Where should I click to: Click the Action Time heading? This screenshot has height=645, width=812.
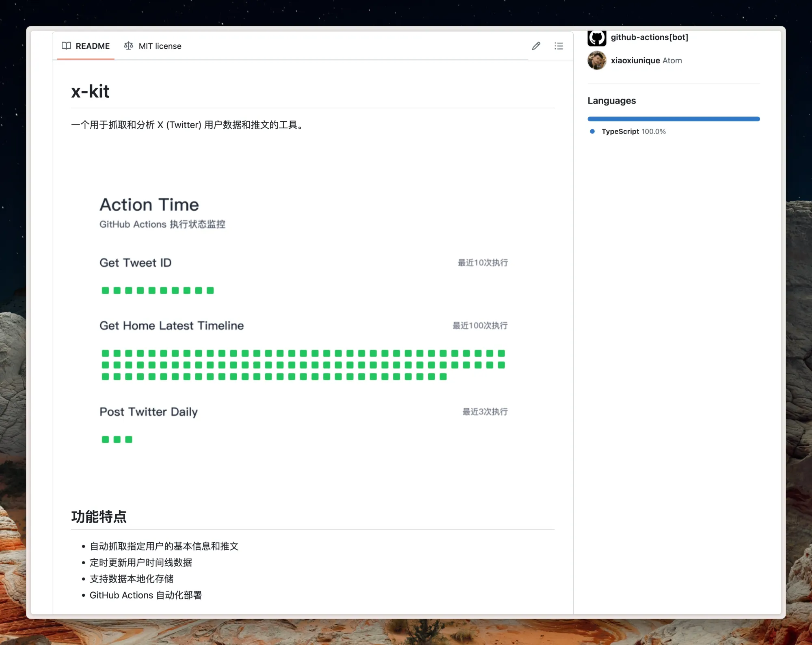point(149,205)
